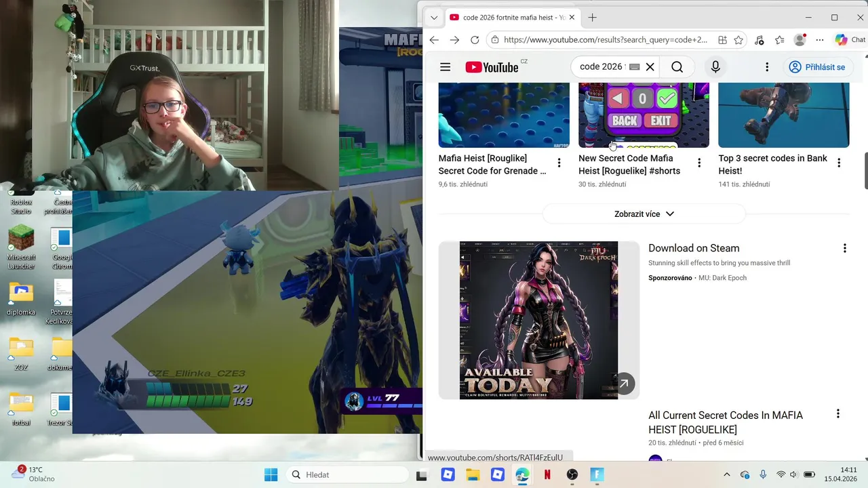Open Copilot Chat in Edge

coord(850,40)
